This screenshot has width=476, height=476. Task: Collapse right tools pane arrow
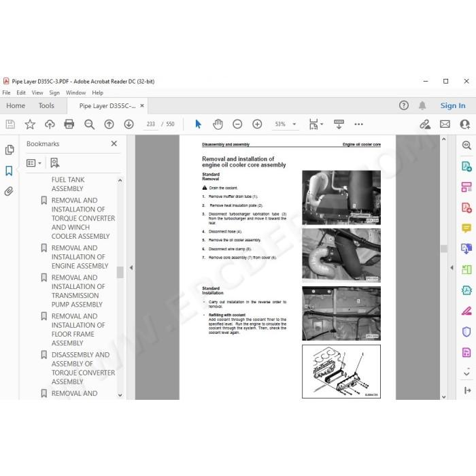(x=452, y=268)
